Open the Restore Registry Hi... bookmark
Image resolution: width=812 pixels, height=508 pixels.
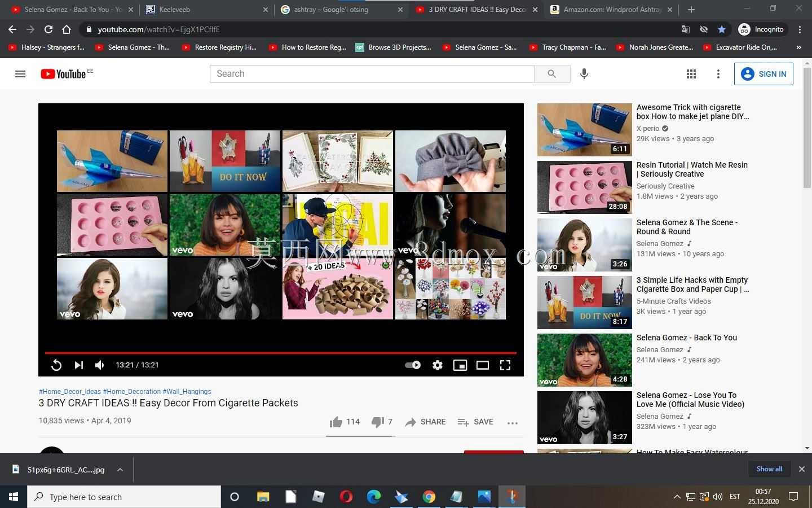point(219,47)
